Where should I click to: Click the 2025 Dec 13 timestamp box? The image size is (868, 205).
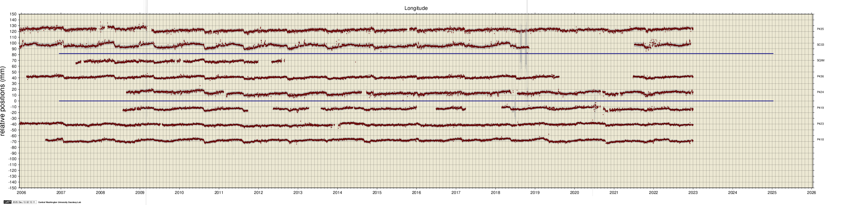[24, 202]
